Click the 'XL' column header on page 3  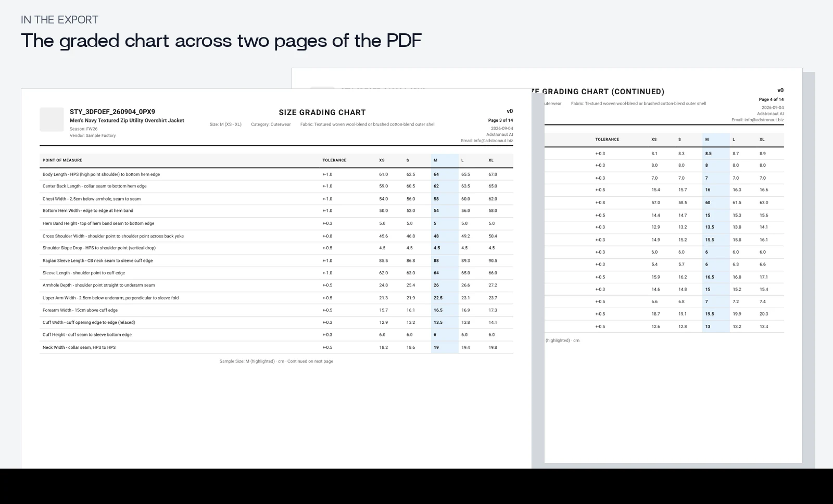point(491,160)
